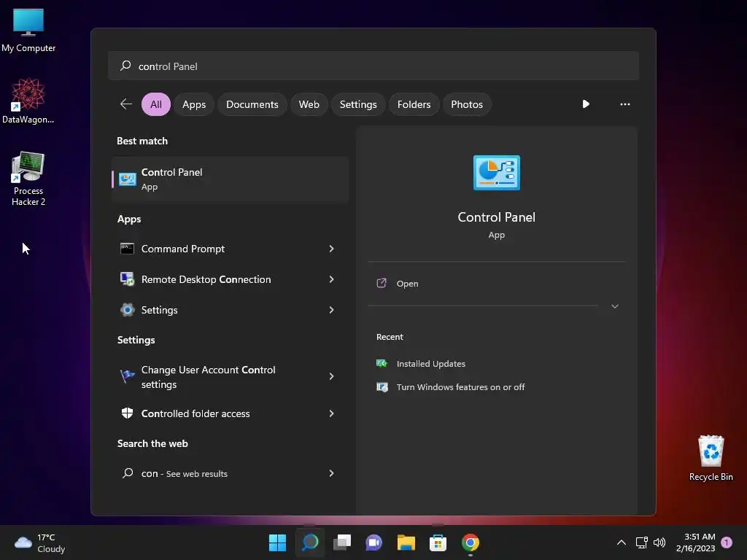Expand Remote Desktop Connection arrow
This screenshot has width=747, height=560.
click(331, 279)
